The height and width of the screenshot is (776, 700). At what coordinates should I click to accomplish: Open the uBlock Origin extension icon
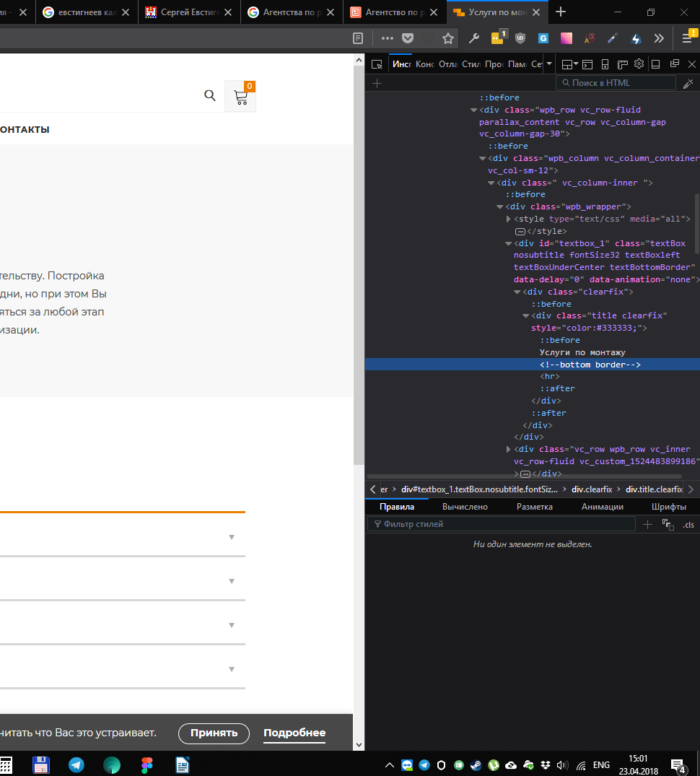pos(520,38)
